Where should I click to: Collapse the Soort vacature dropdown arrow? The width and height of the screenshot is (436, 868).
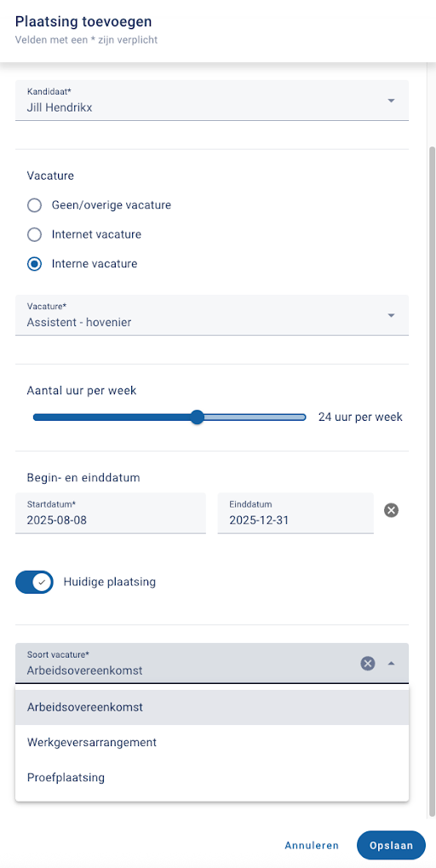click(391, 664)
